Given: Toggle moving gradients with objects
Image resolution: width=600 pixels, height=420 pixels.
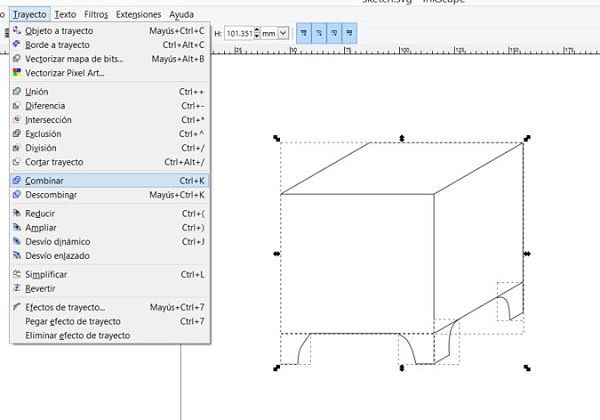Looking at the screenshot, I should [x=334, y=33].
